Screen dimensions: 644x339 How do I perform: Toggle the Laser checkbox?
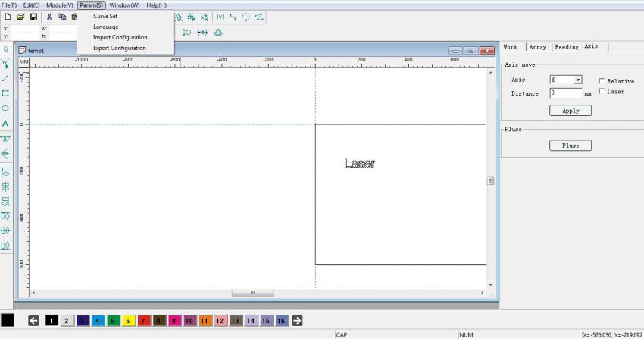602,92
